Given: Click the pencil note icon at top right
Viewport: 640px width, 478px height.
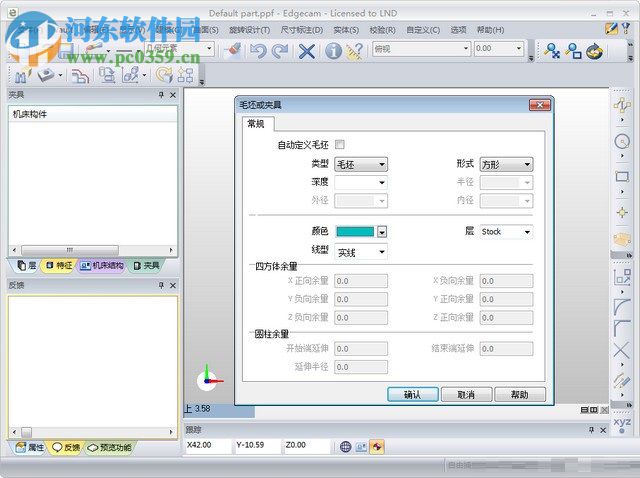Looking at the screenshot, I should (x=611, y=29).
